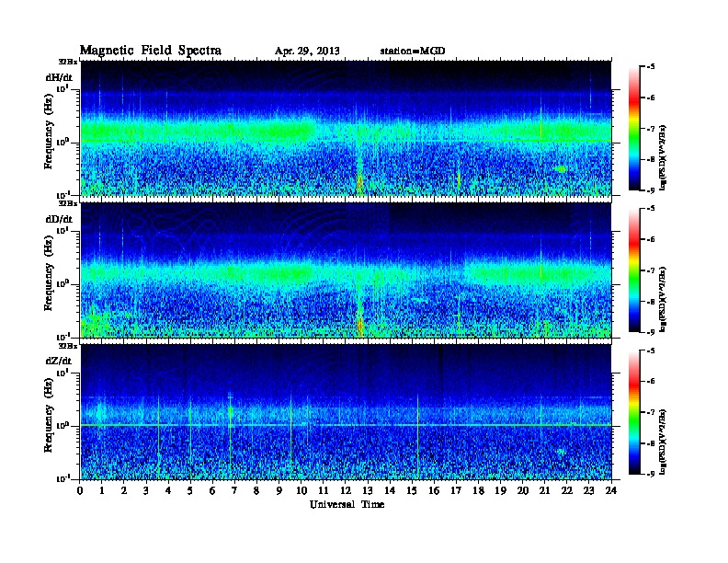The width and height of the screenshot is (728, 563).
Task: Click the dH/dt panel color bar
Action: click(x=634, y=129)
